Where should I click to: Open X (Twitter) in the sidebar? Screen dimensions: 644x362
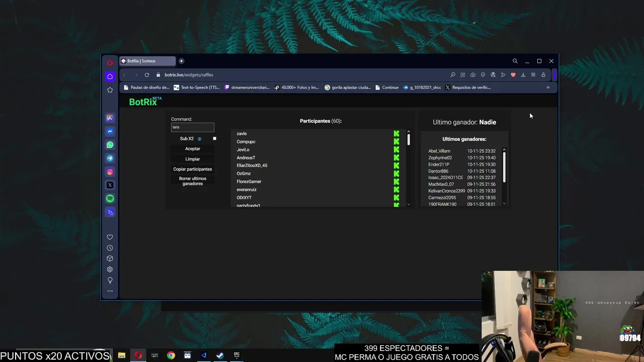[110, 185]
